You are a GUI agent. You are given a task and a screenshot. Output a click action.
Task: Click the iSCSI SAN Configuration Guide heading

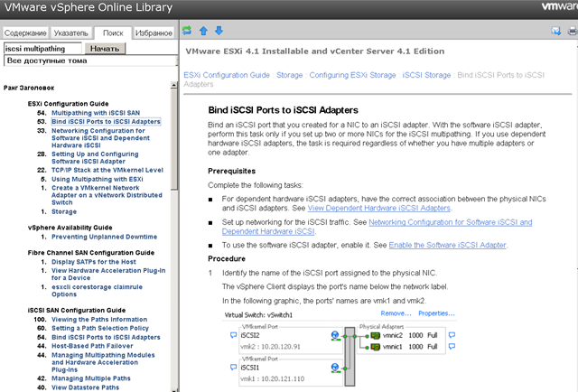click(x=77, y=310)
